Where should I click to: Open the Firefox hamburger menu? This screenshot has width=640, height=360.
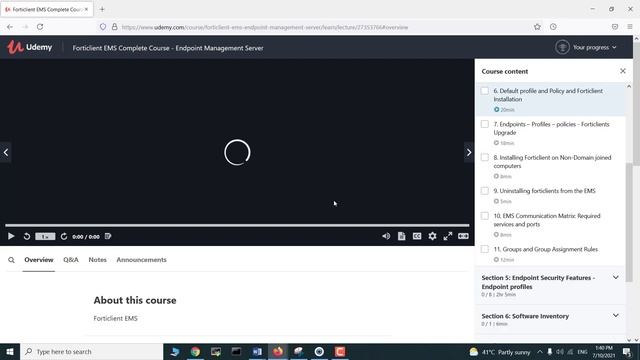pyautogui.click(x=630, y=27)
